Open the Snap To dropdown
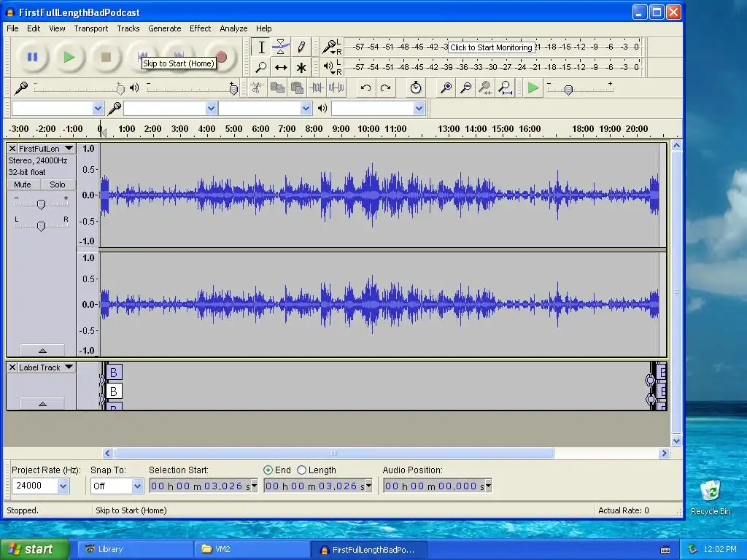This screenshot has height=560, width=747. (x=137, y=486)
